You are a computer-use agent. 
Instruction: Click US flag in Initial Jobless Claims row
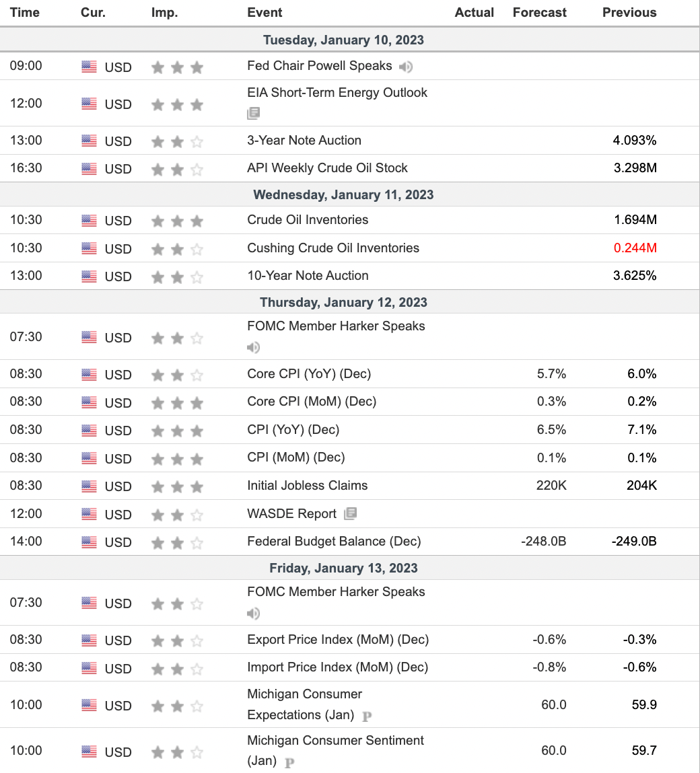(x=89, y=486)
